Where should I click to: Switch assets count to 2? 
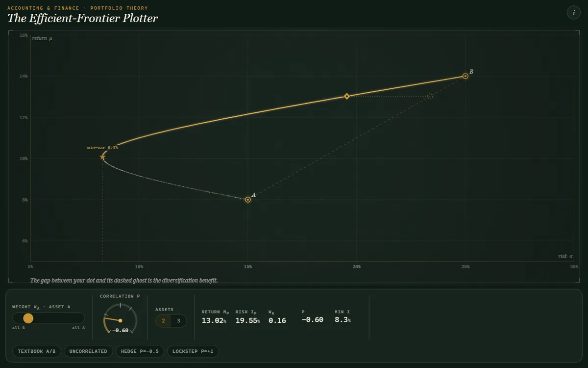163,321
